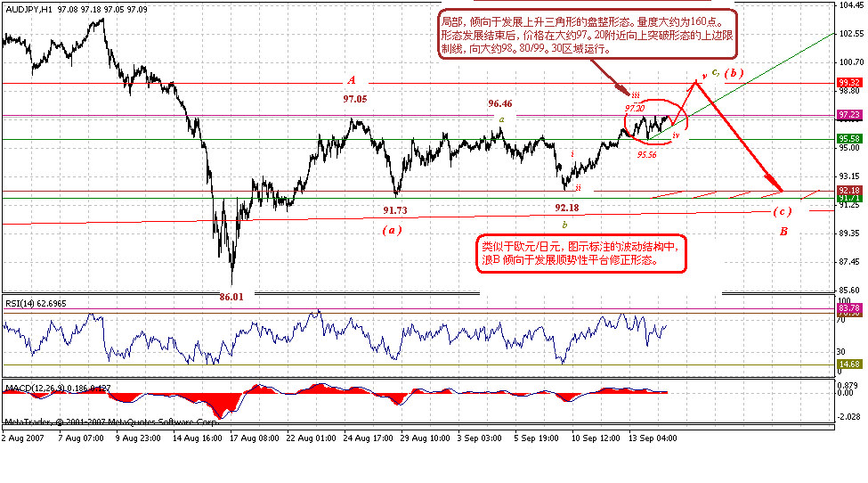Click the AUDJPY,H1 chart title text
Screen dimensions: 868x483
(77, 10)
